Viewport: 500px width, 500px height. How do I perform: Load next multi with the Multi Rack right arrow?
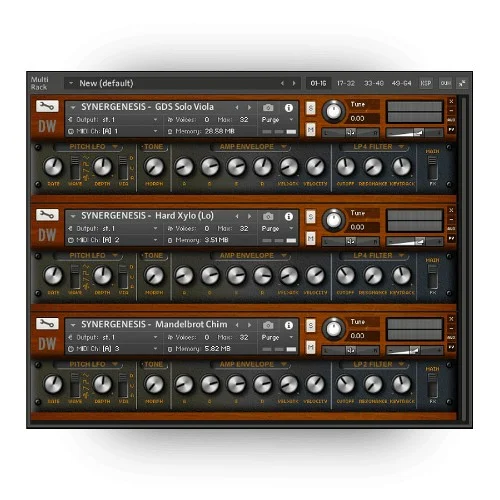(x=294, y=83)
